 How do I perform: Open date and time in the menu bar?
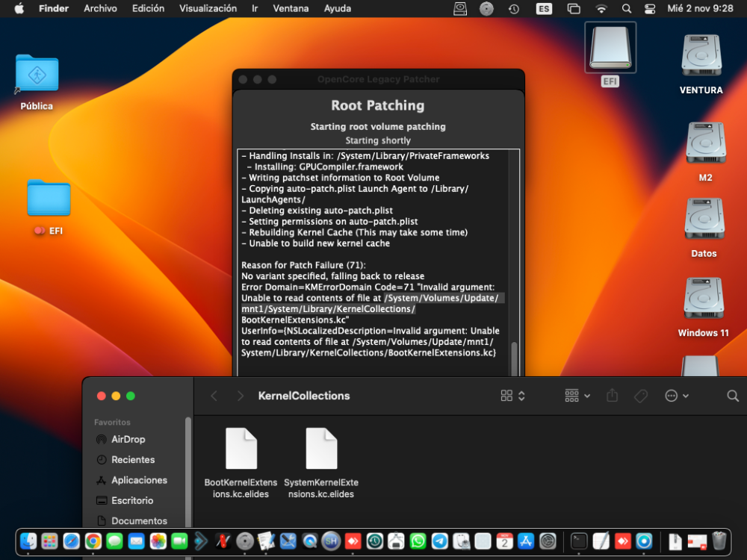[700, 8]
